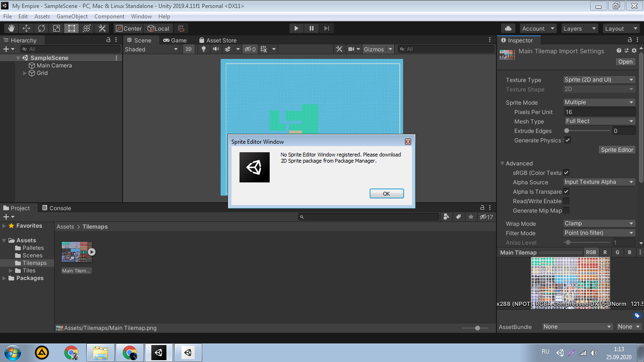The height and width of the screenshot is (362, 644).
Task: Click hidden objects count icon in Scene
Action: [x=250, y=49]
